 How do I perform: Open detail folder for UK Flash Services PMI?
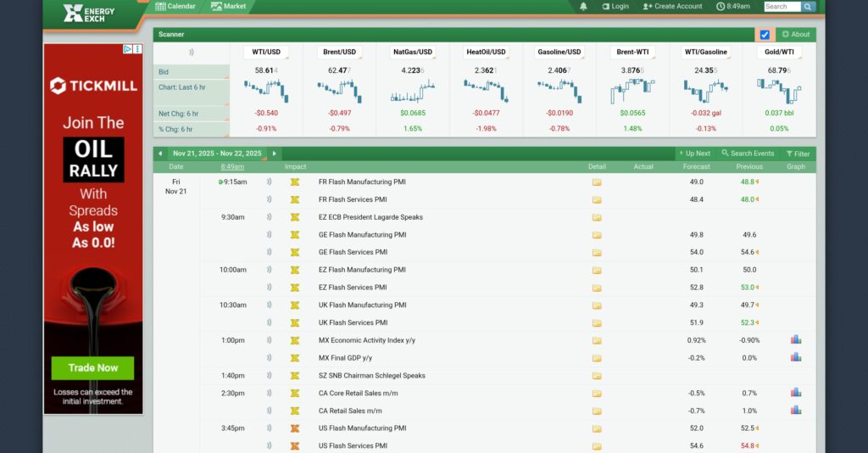pos(597,323)
